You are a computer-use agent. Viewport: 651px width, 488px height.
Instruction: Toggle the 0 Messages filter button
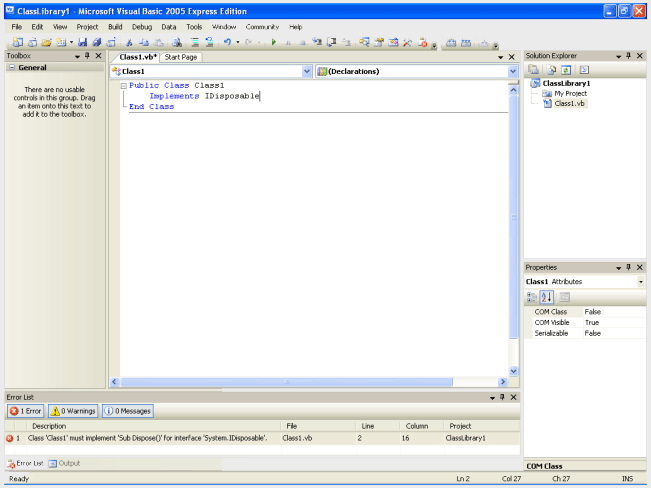[x=127, y=411]
